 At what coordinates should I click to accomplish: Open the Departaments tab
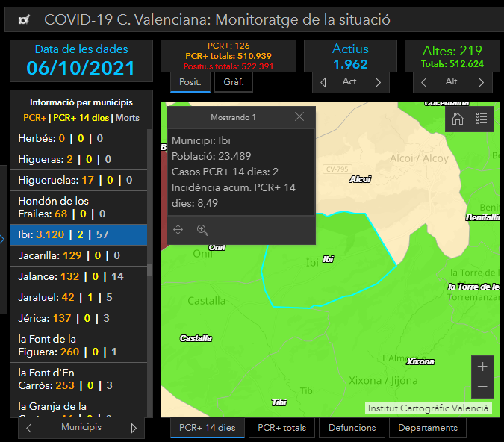point(428,428)
